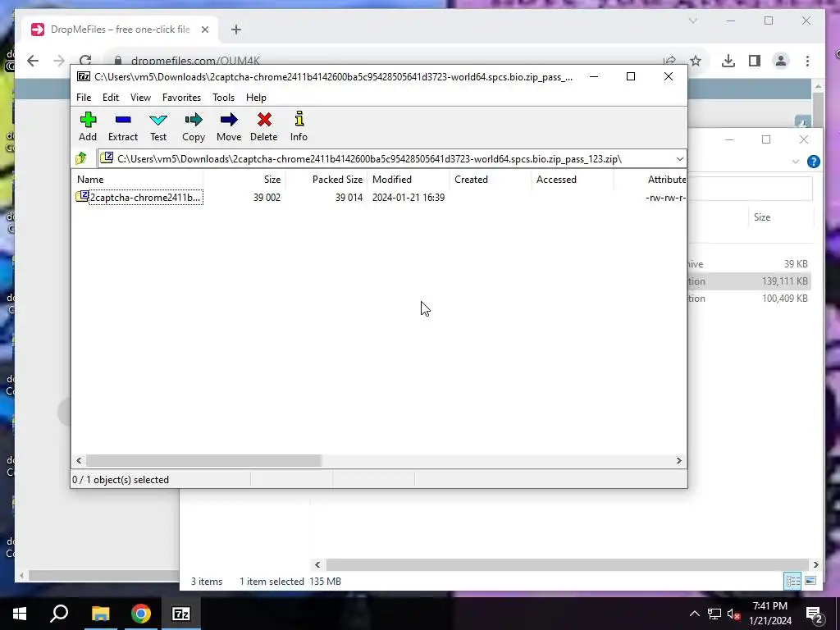840x630 pixels.
Task: Click the 39 014 packed size value
Action: click(349, 198)
